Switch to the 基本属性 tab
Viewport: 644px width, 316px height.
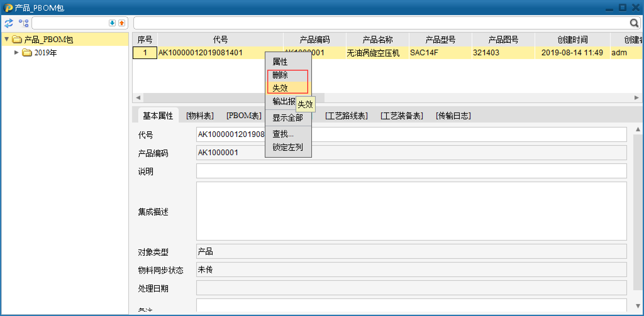[x=158, y=116]
